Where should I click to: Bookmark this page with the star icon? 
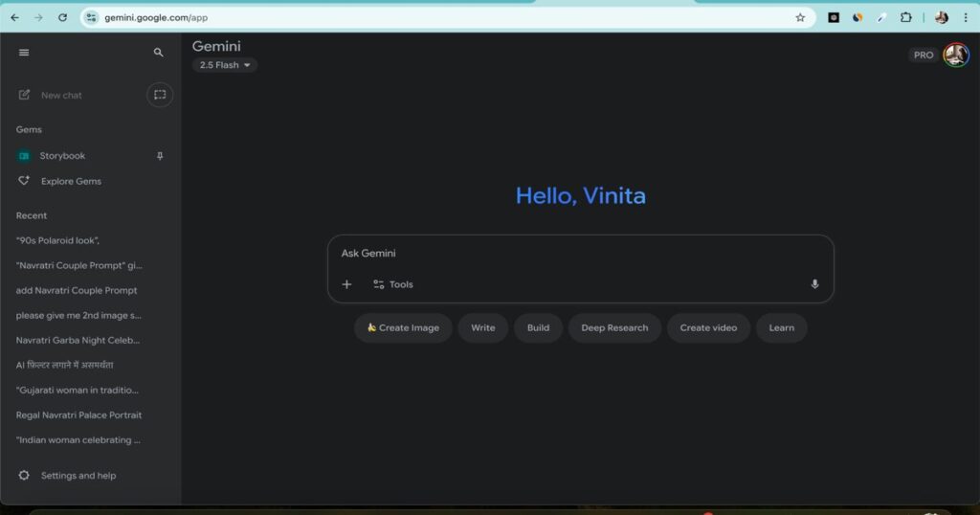point(800,17)
